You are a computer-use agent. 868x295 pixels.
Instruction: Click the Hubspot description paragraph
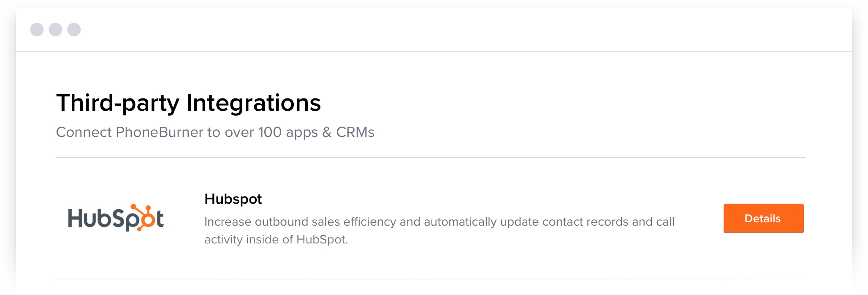pyautogui.click(x=439, y=230)
